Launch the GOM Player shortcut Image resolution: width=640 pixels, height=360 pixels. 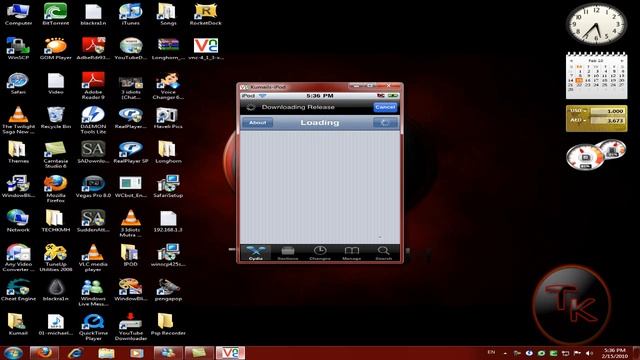56,49
